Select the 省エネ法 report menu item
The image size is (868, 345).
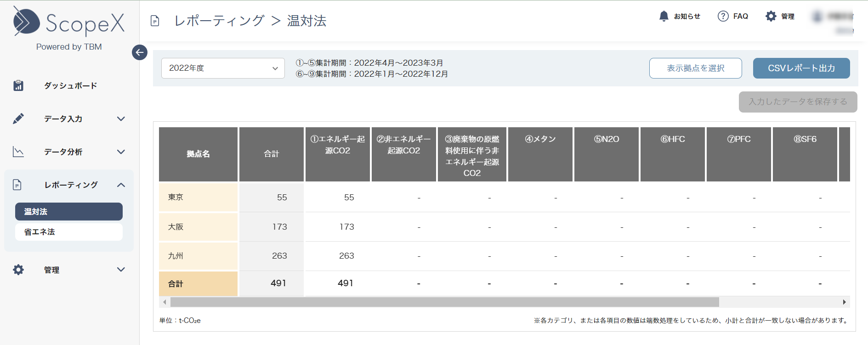click(x=69, y=232)
